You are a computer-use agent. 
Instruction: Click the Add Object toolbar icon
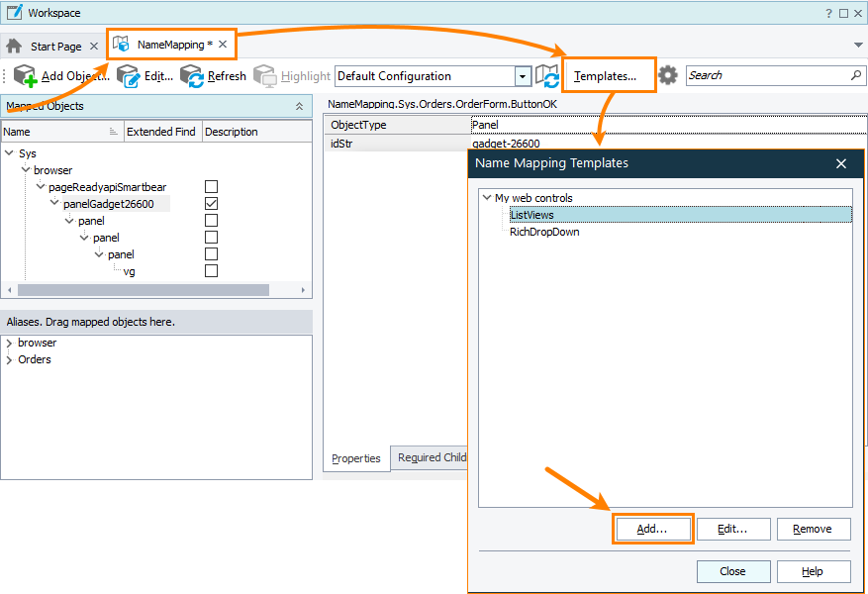pyautogui.click(x=22, y=75)
